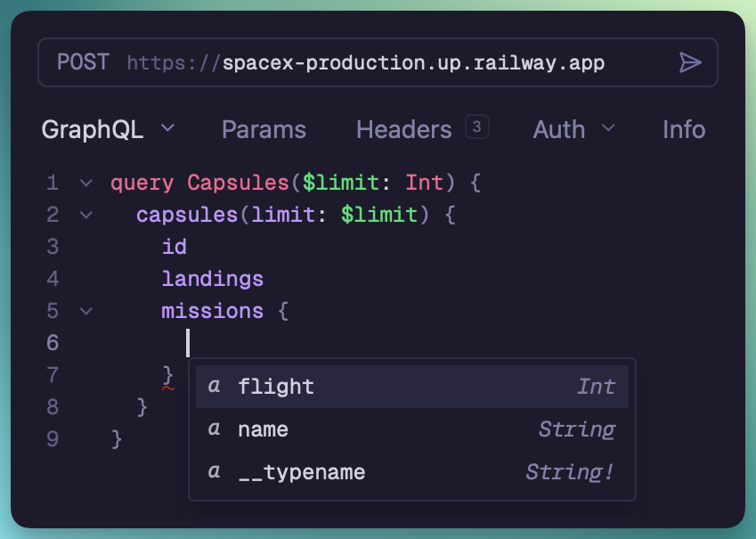Switch to the Params tab
Image resolution: width=756 pixels, height=539 pixels.
[264, 129]
